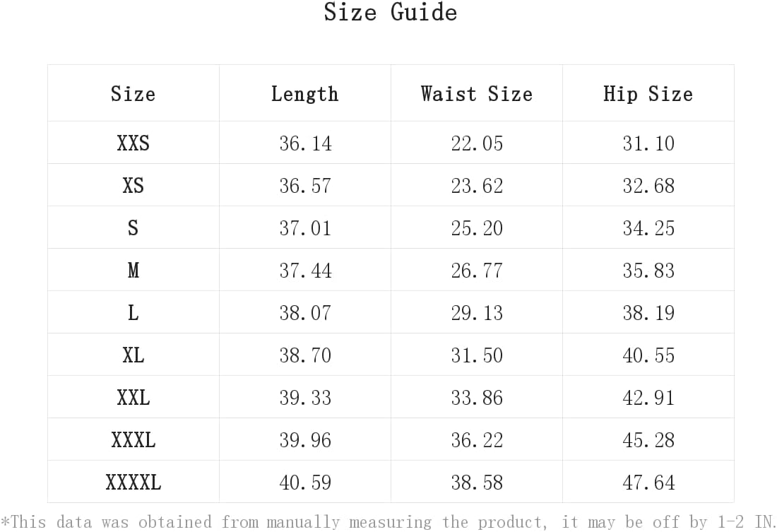
Task: Click the 42.91 hip size cell
Action: pyautogui.click(x=648, y=398)
